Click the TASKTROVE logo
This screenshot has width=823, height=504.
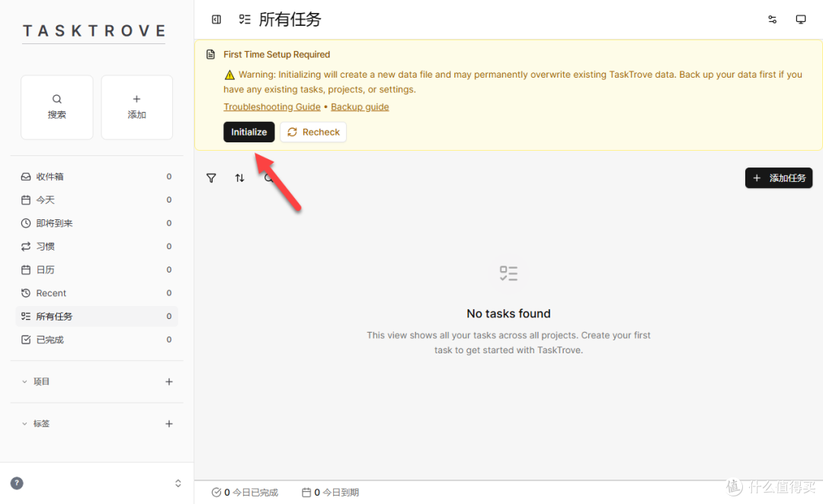pos(94,31)
